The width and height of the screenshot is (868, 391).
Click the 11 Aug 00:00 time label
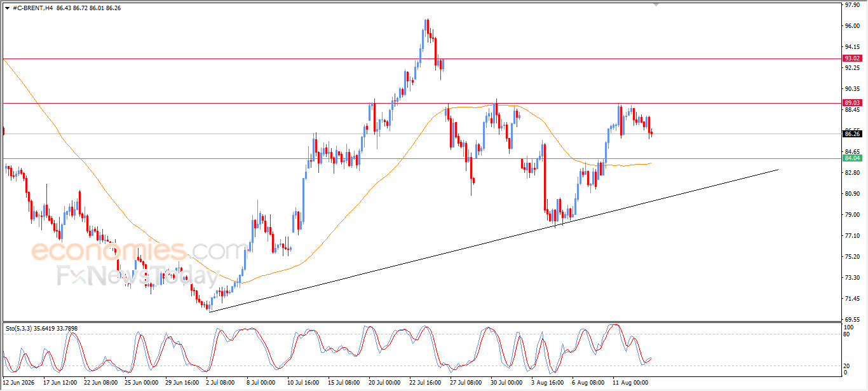(x=630, y=383)
